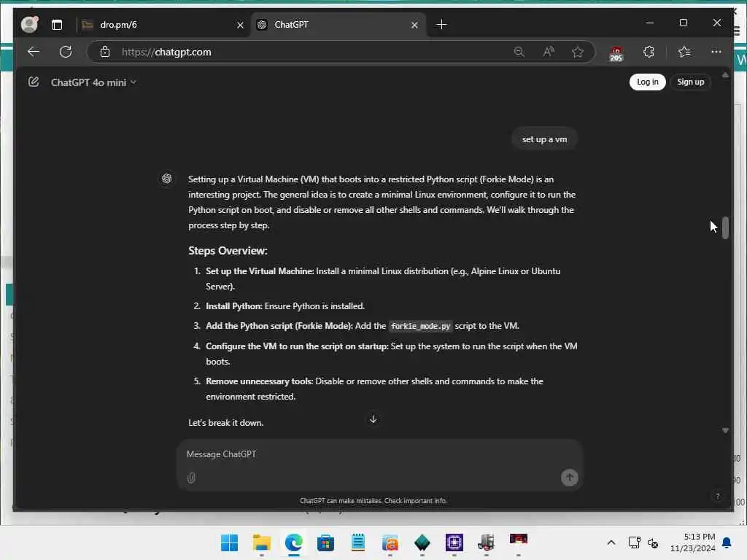Open Microsoft Edge from taskbar
This screenshot has width=747, height=560.
click(294, 542)
